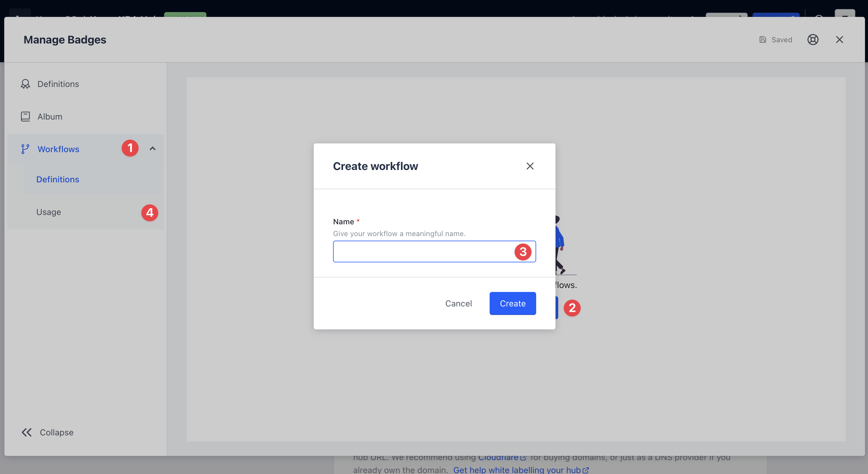868x474 pixels.
Task: Click the Collapse double-chevron icon
Action: [27, 432]
